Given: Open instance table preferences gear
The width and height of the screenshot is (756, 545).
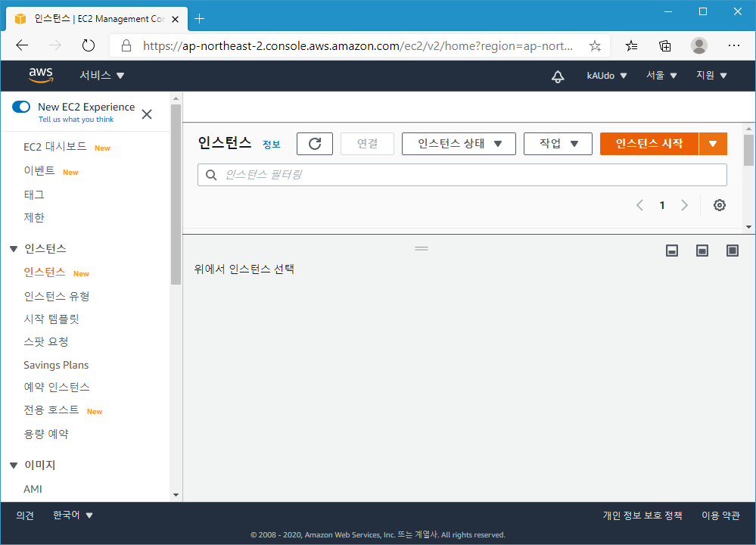Looking at the screenshot, I should 720,205.
